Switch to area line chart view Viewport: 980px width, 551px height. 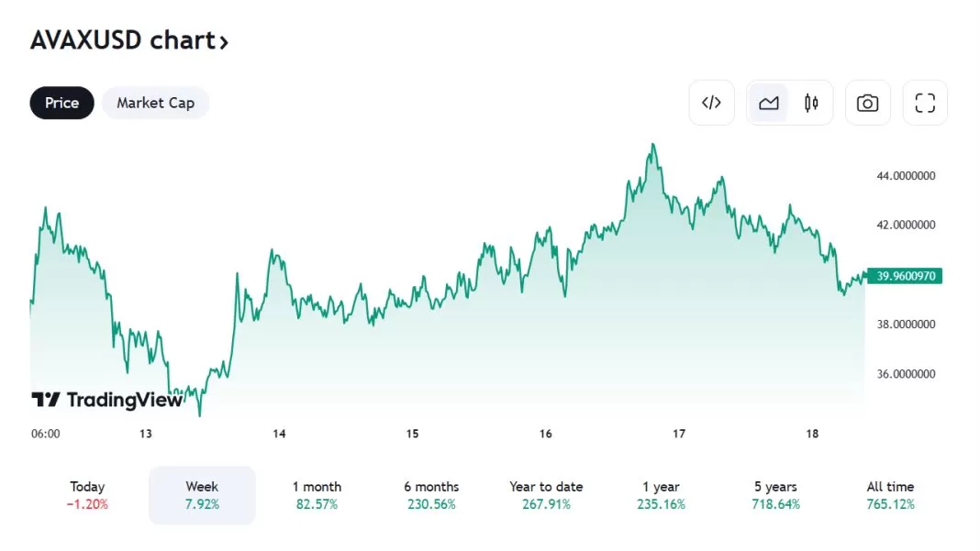[x=769, y=103]
